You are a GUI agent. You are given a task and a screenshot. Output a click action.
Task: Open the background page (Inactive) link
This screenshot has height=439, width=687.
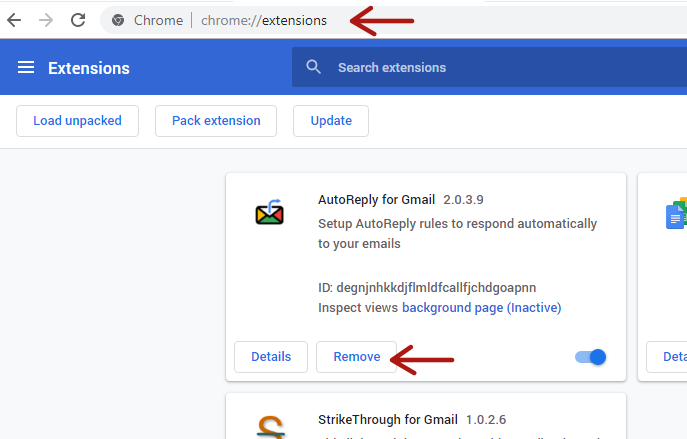[x=482, y=308]
